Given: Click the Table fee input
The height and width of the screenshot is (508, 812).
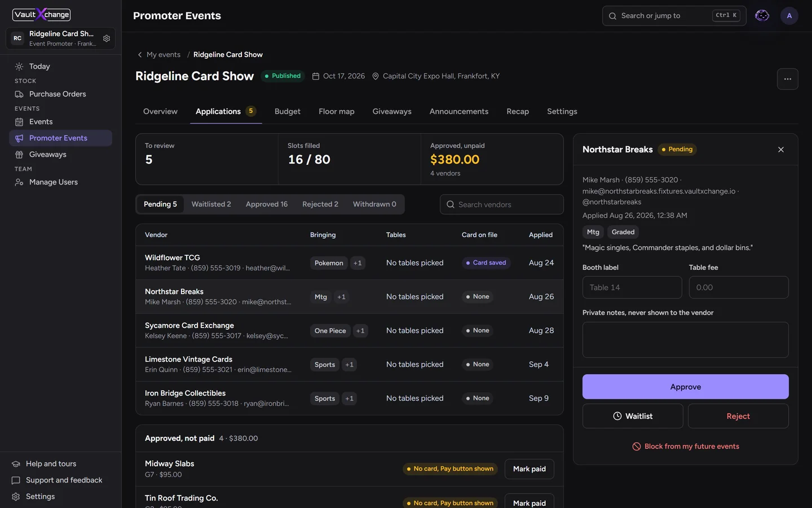Looking at the screenshot, I should click(x=738, y=287).
